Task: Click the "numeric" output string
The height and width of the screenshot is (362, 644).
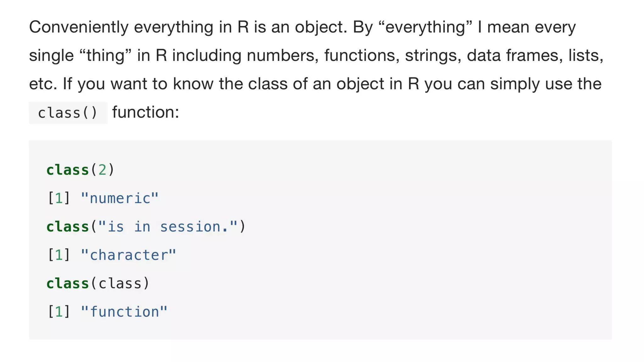Action: coord(120,199)
